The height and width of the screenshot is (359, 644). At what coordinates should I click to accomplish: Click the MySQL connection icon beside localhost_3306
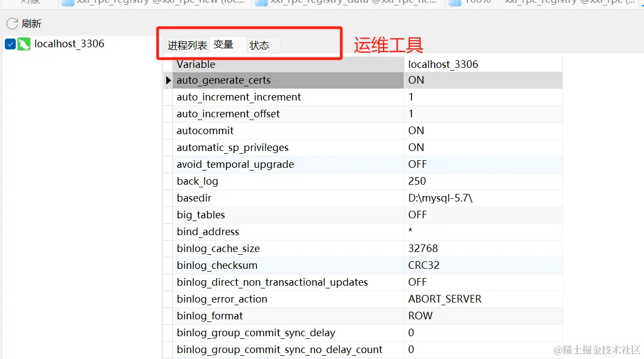(24, 44)
